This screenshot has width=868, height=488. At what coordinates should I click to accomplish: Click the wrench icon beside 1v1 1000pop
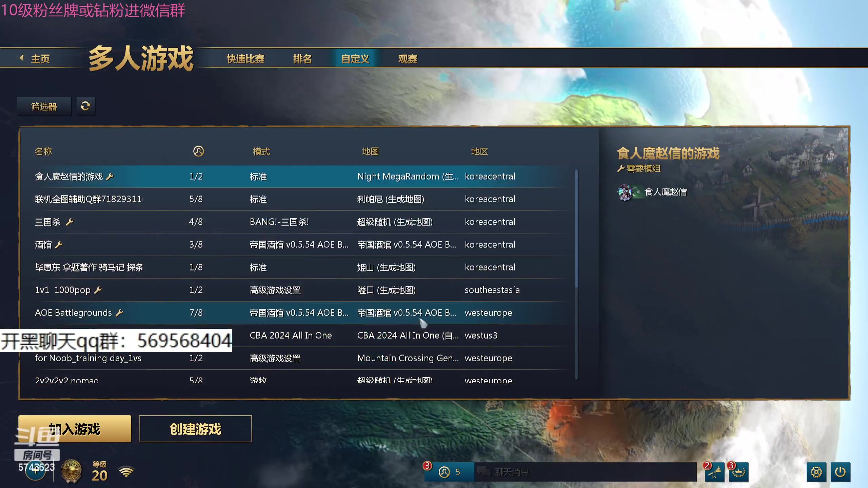click(x=98, y=290)
